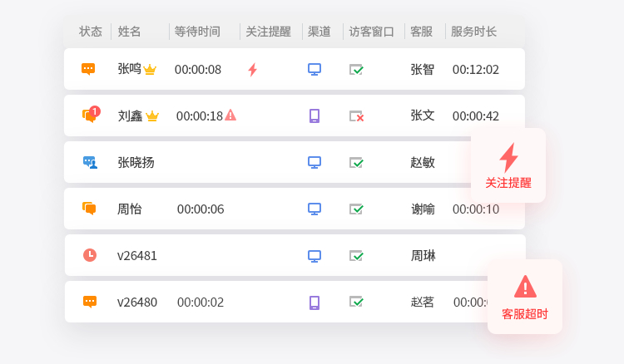This screenshot has width=624, height=364.
Task: Click the clock status icon for v26481
Action: (90, 255)
